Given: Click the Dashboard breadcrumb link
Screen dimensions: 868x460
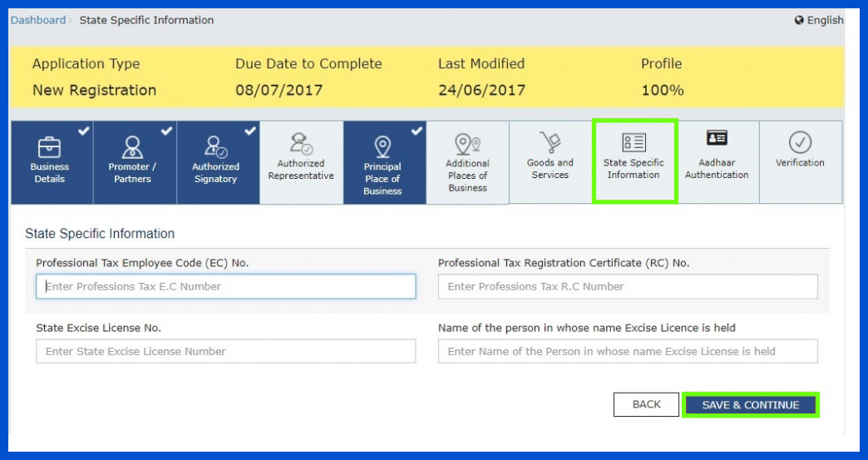Looking at the screenshot, I should point(38,21).
